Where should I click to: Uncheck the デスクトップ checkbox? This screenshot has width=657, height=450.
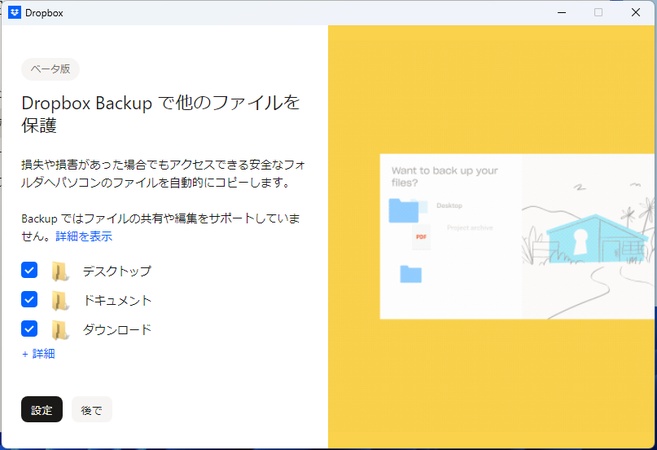pyautogui.click(x=29, y=270)
